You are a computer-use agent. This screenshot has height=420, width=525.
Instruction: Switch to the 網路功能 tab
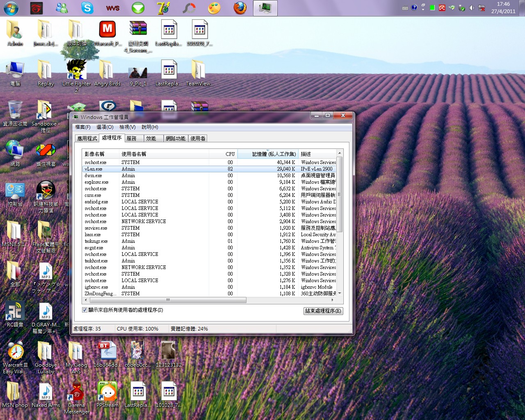coord(176,139)
